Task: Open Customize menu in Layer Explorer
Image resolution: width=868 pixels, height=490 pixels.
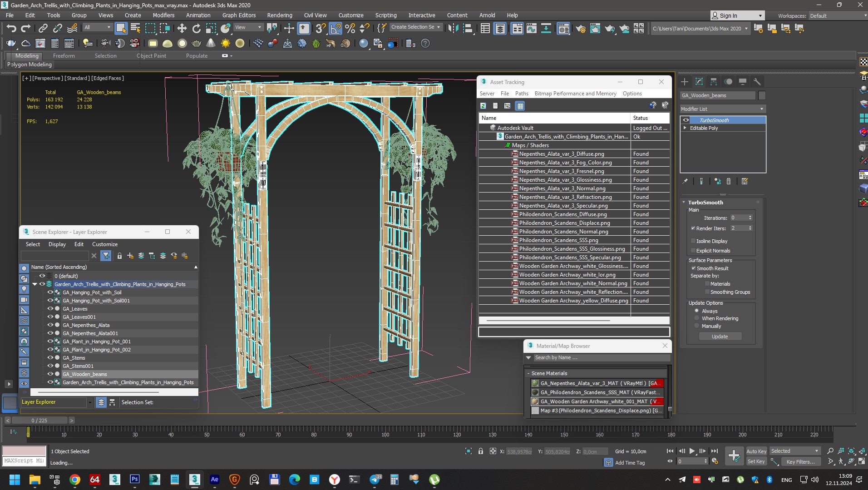Action: coord(105,244)
